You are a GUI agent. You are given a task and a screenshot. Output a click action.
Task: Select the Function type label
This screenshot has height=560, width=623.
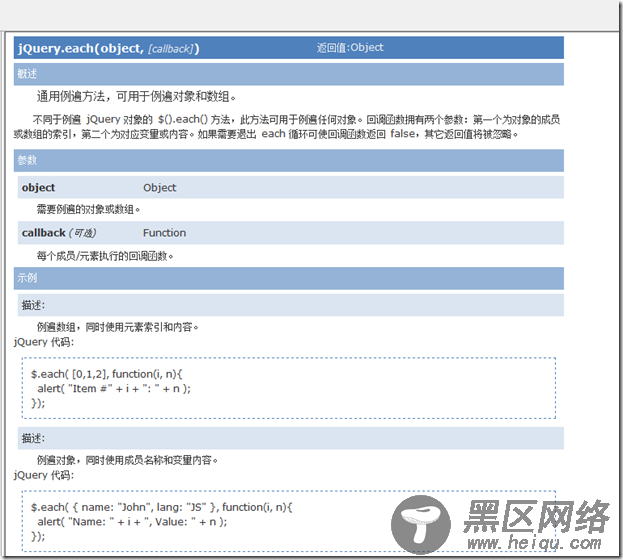click(x=164, y=233)
